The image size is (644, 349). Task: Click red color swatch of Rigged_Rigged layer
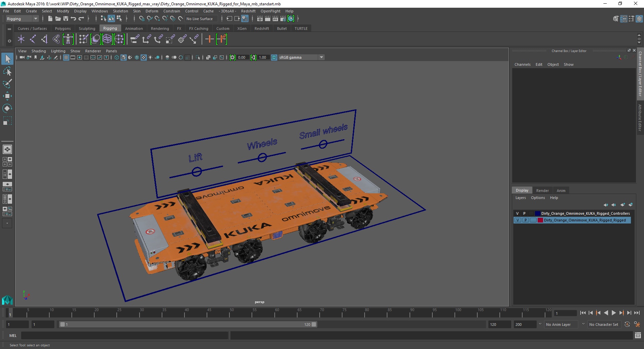[540, 220]
